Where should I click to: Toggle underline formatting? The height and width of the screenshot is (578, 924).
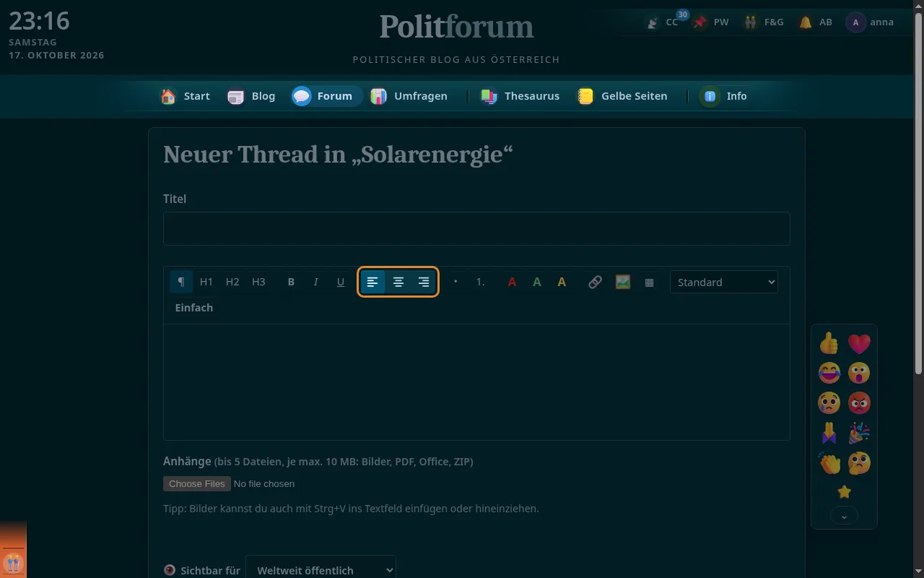341,282
